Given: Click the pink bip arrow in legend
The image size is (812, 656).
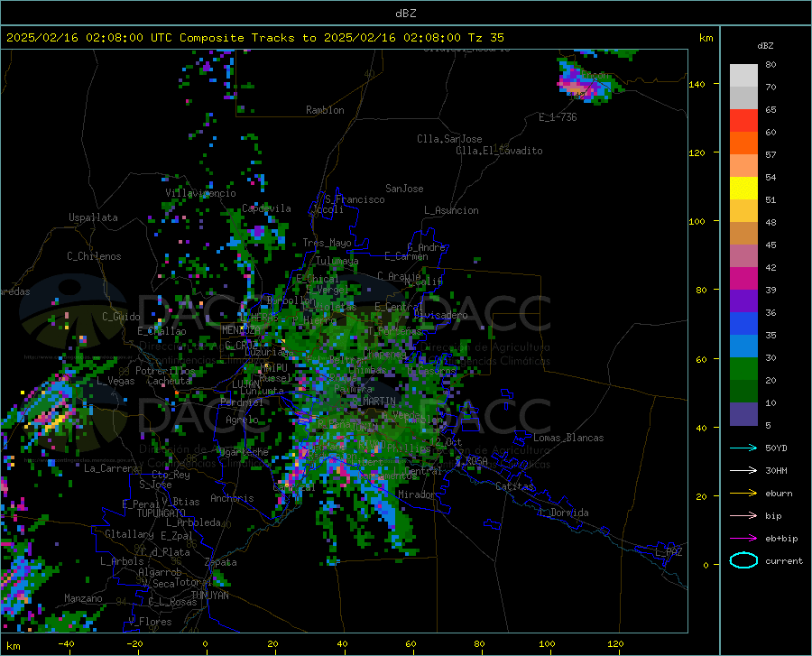Looking at the screenshot, I should click(743, 516).
